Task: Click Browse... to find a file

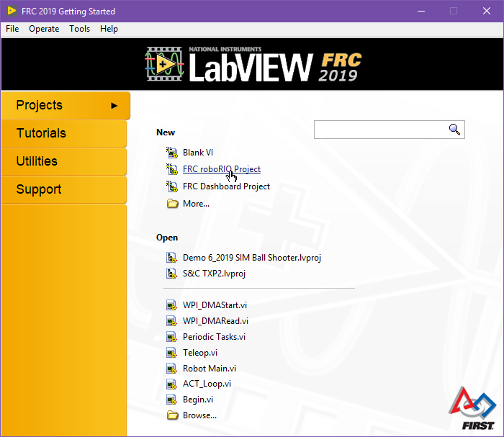Action: pos(199,415)
